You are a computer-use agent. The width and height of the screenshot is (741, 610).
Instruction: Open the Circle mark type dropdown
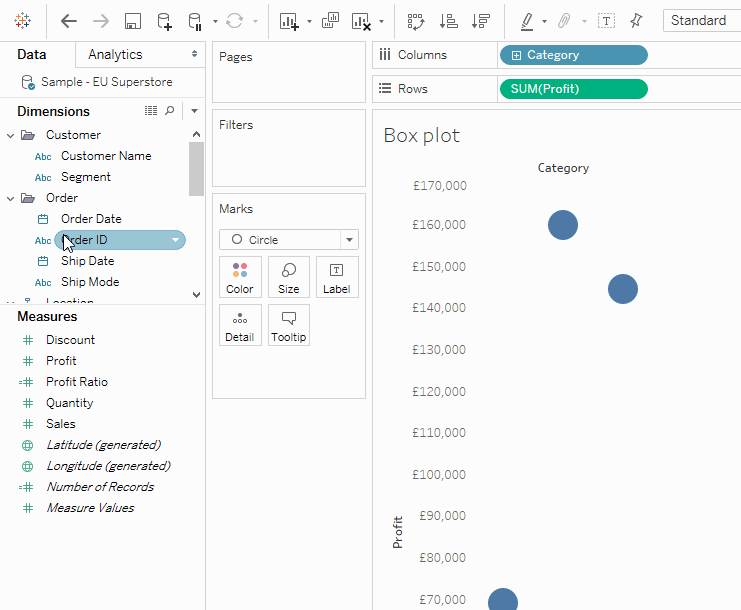348,240
